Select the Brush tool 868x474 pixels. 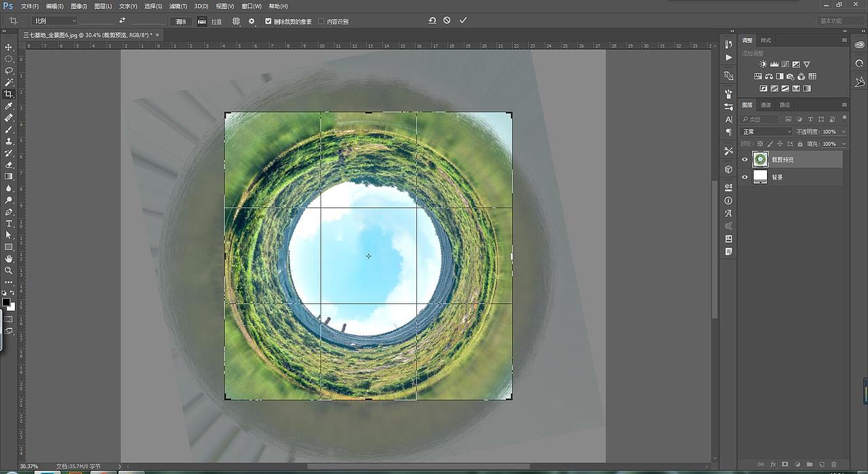(x=9, y=129)
